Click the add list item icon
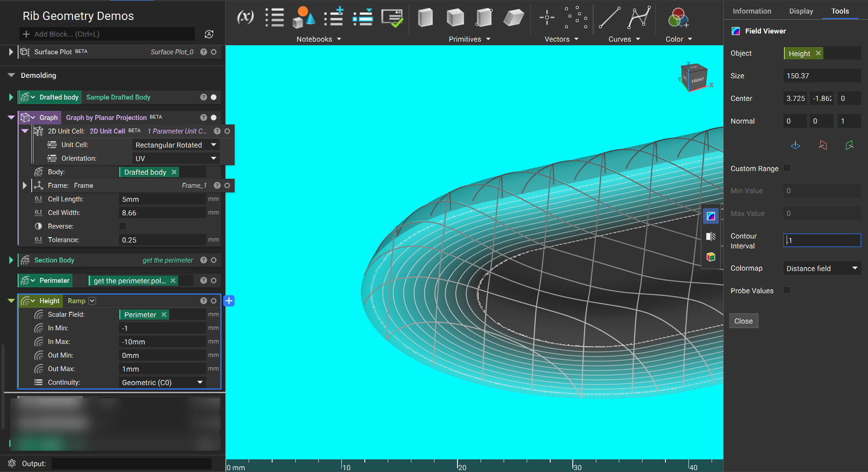This screenshot has height=472, width=868. tap(334, 17)
